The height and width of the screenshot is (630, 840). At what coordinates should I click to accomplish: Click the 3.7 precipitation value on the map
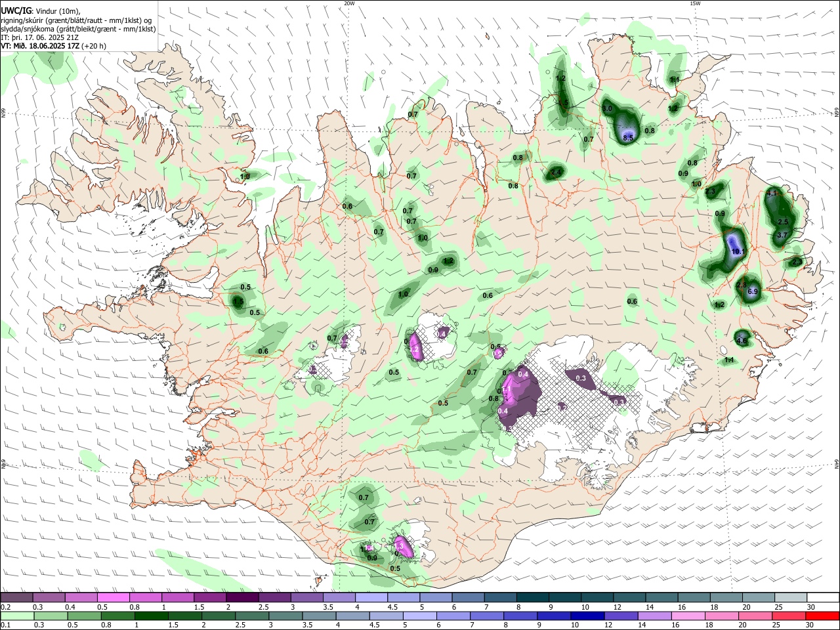(x=782, y=235)
